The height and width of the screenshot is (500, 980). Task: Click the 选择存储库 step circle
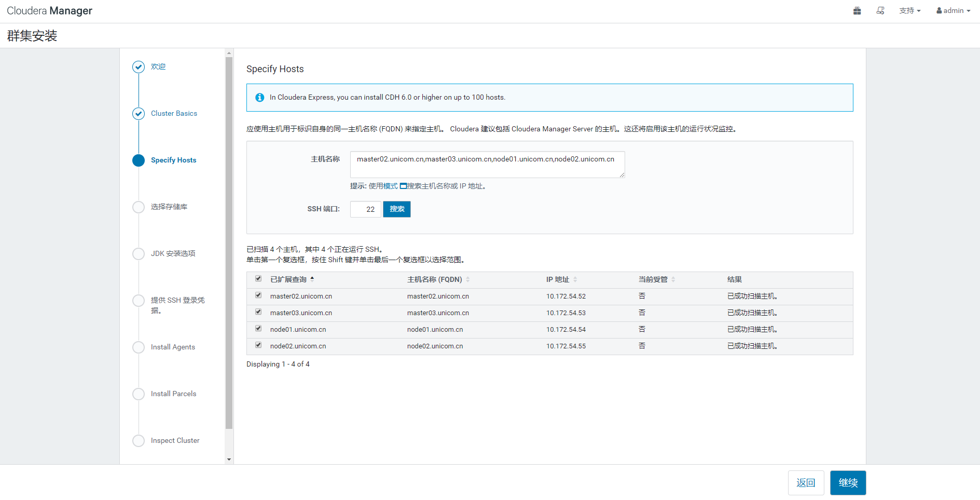(139, 207)
